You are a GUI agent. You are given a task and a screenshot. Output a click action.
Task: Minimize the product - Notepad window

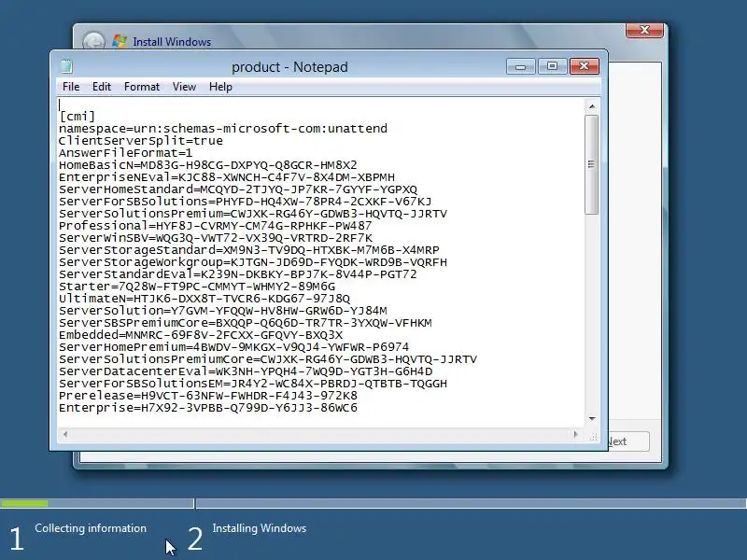pyautogui.click(x=521, y=66)
